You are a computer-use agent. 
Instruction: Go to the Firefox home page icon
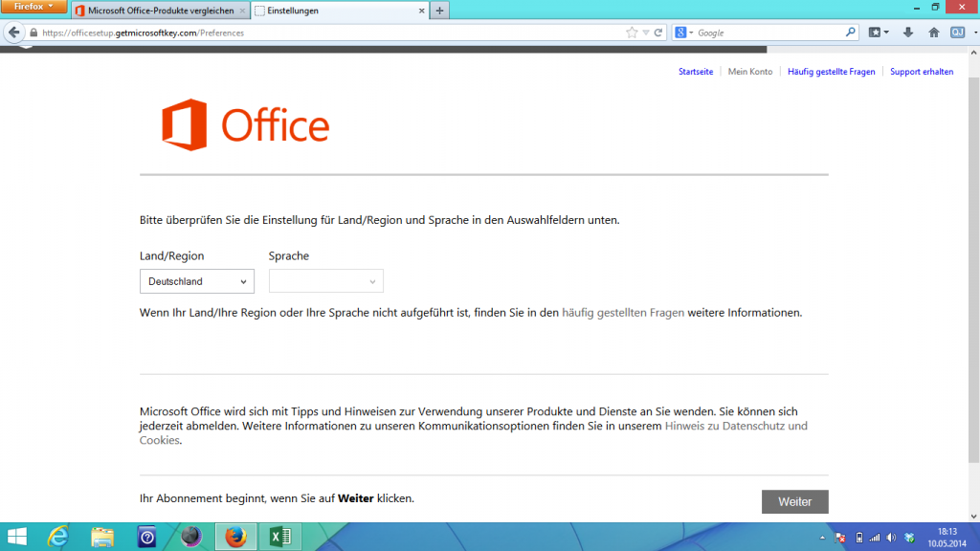coord(934,33)
